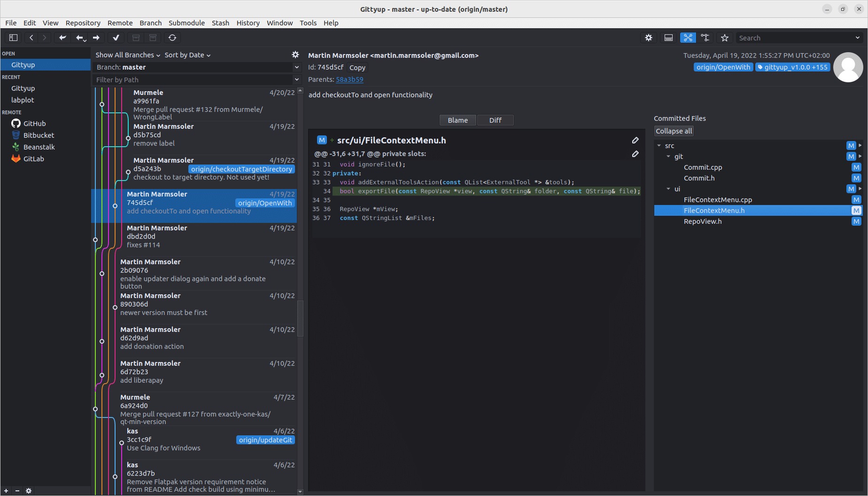Image resolution: width=868 pixels, height=496 pixels.
Task: Click the Push right-arrow icon
Action: coord(96,38)
